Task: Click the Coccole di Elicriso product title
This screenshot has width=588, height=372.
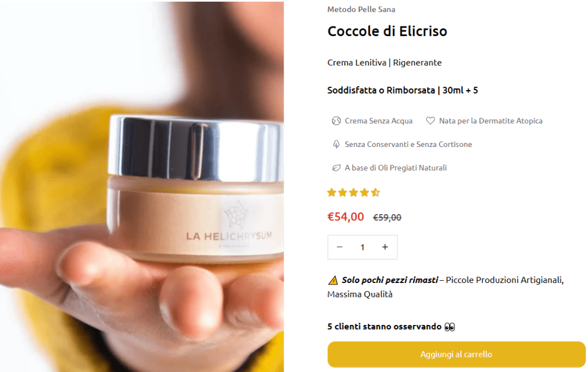Action: pyautogui.click(x=388, y=31)
